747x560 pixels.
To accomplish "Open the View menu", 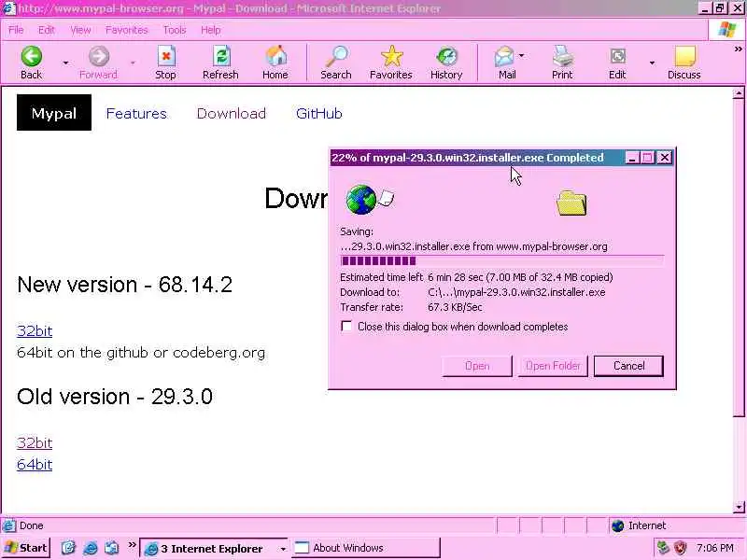I will [x=80, y=30].
